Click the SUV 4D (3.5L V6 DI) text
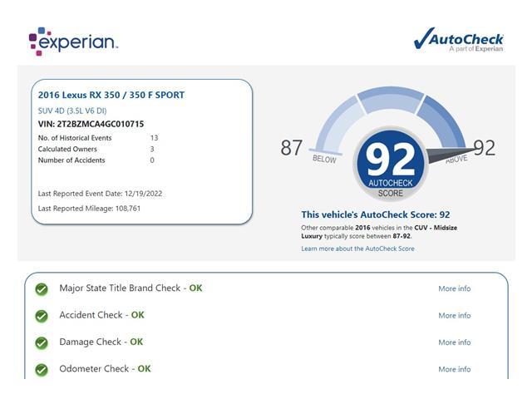Viewport: 532px width, 399px height. coord(72,111)
